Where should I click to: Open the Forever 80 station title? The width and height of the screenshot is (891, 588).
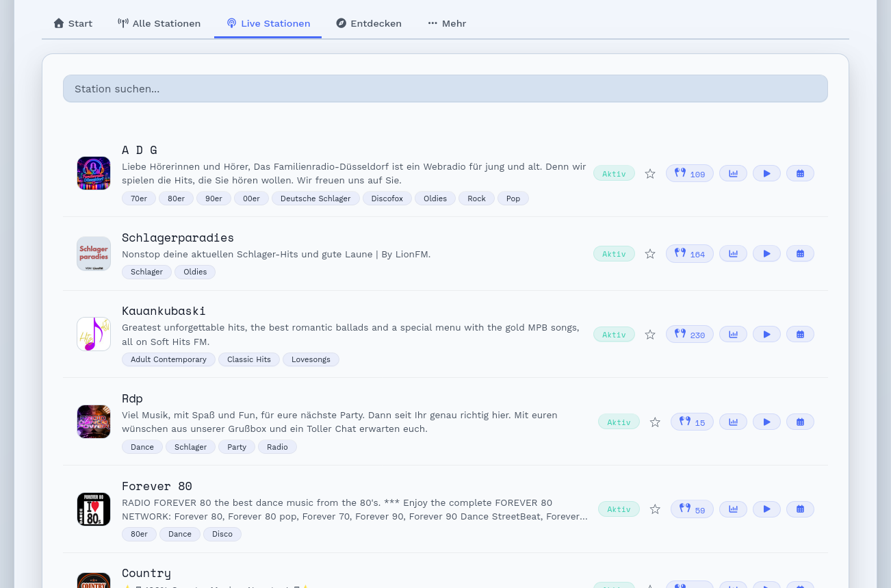[157, 486]
